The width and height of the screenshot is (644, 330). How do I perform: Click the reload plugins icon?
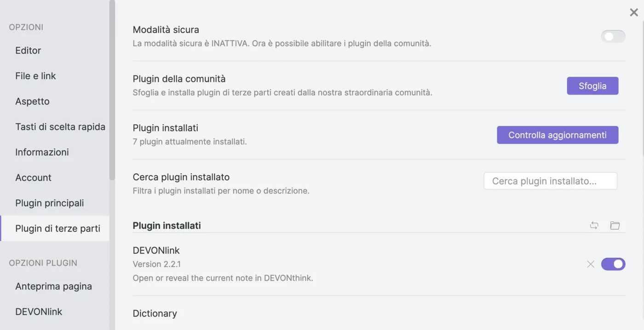click(x=594, y=225)
